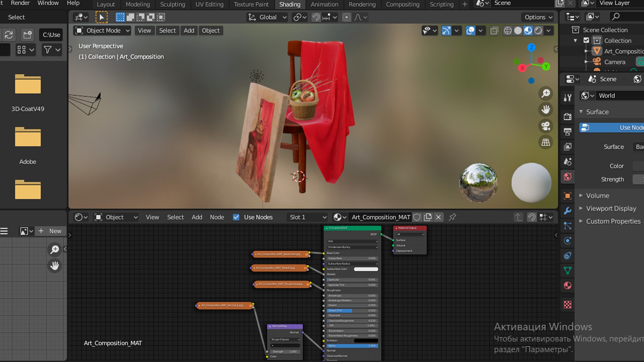The height and width of the screenshot is (362, 644).
Task: Click the Art_Composition_MAT material name field
Action: (381, 217)
